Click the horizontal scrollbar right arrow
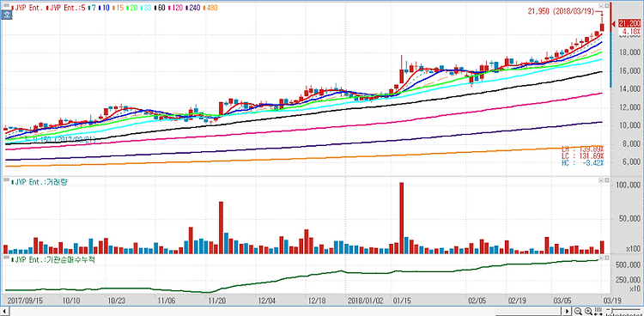 click(x=568, y=312)
